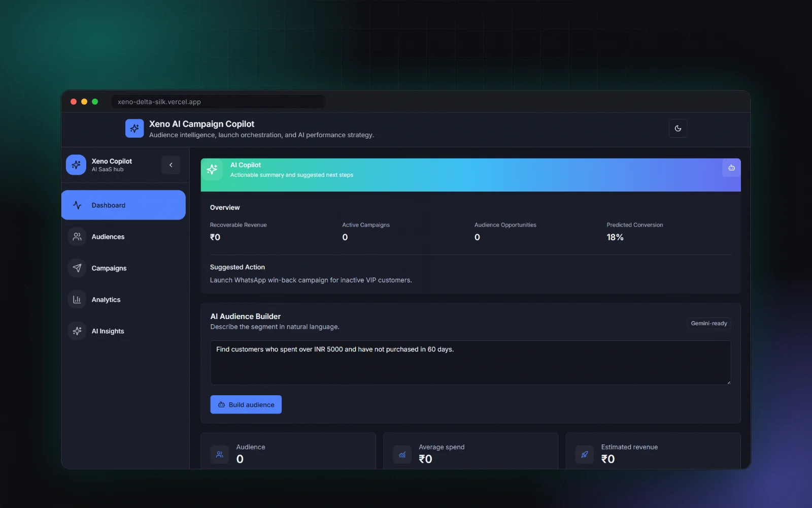Click the Analytics bar chart icon

(x=77, y=300)
